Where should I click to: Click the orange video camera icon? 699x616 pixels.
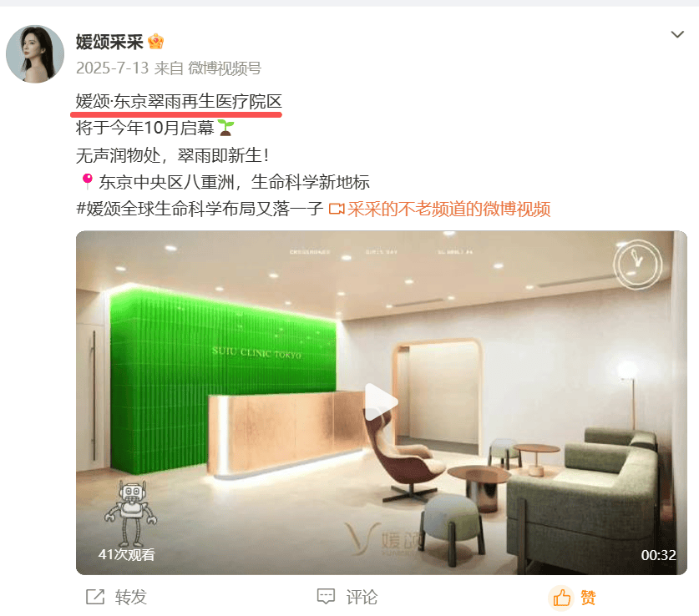337,209
